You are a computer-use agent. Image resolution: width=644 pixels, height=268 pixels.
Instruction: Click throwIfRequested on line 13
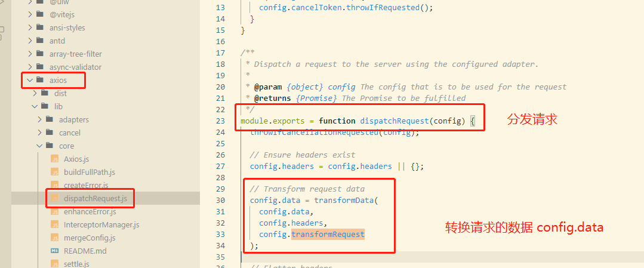pos(383,7)
